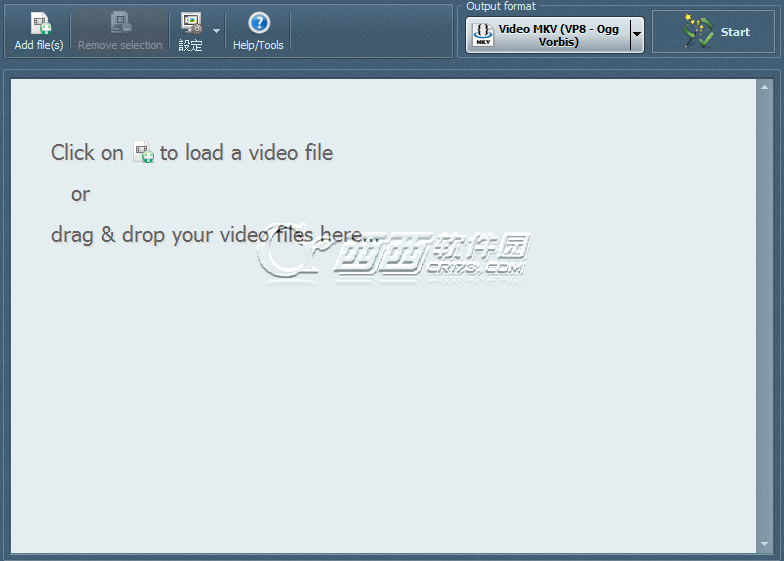
Task: Click the blue Help/Tools question mark icon
Action: 258,23
